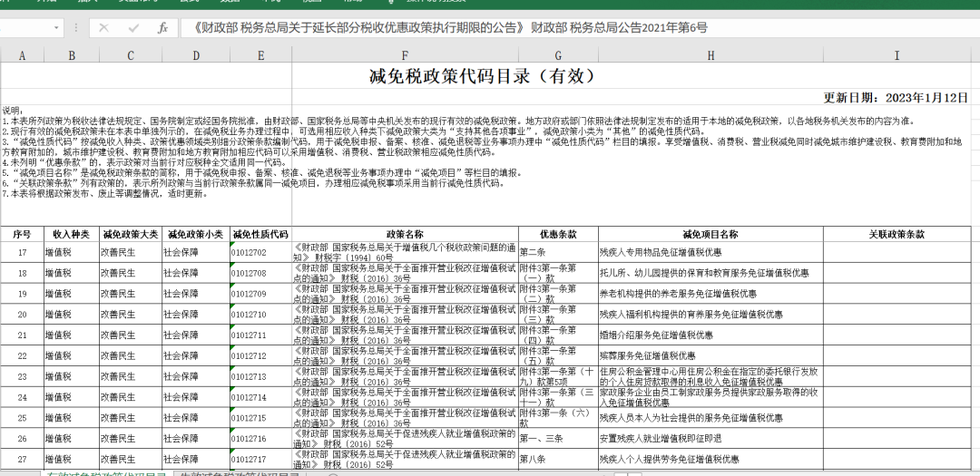Select column I header
The height and width of the screenshot is (476, 980).
[x=897, y=56]
